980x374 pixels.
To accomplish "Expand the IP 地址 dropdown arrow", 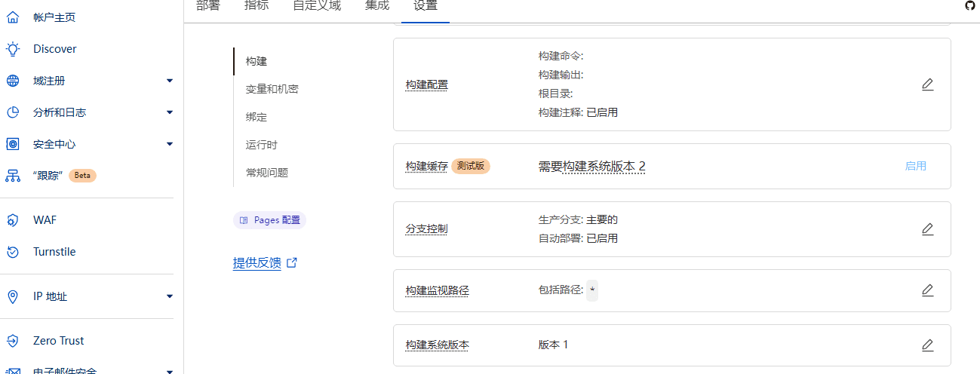I will point(170,296).
